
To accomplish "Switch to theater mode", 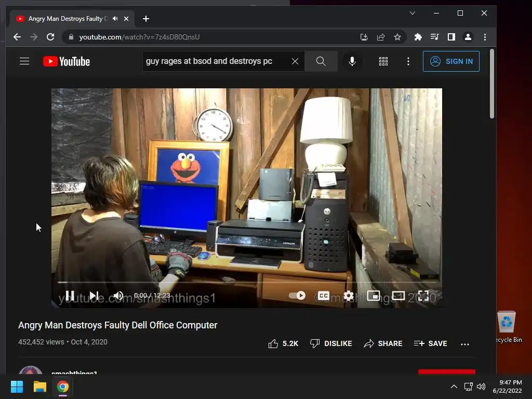I will [x=398, y=296].
